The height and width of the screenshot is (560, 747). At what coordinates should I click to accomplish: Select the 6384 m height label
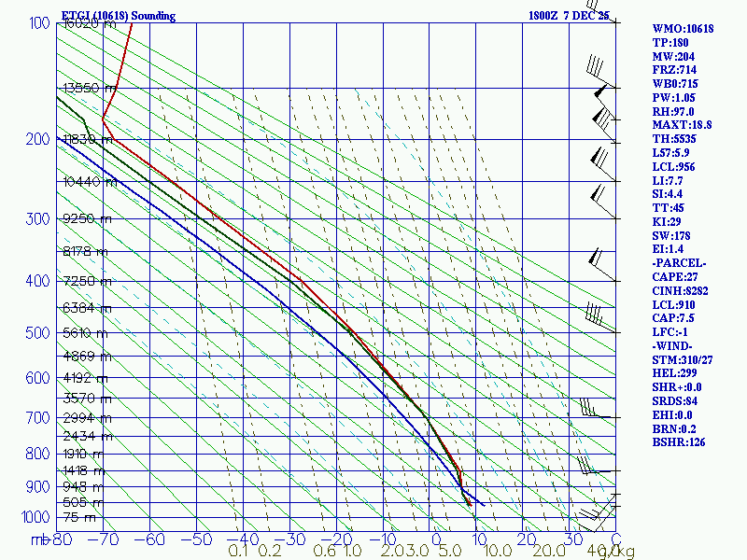87,308
